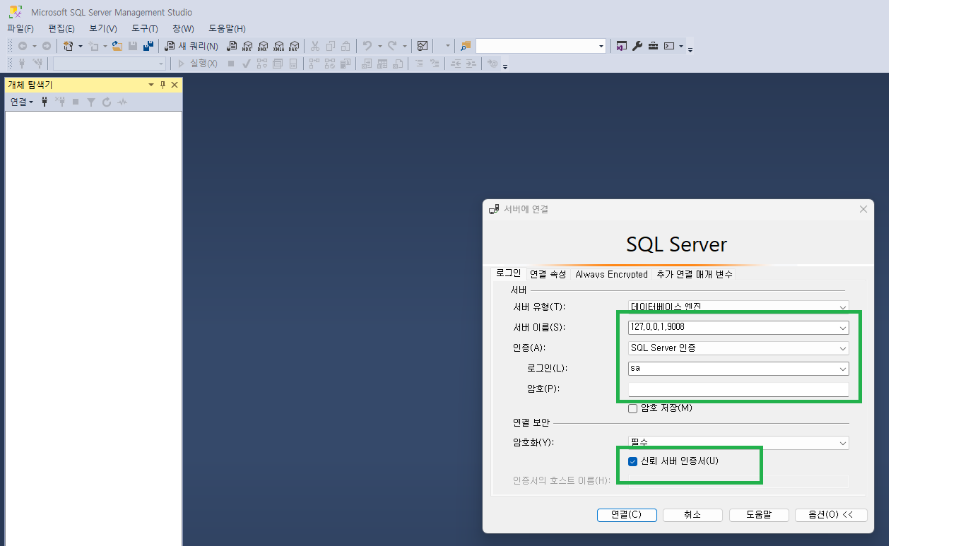The height and width of the screenshot is (546, 980).
Task: Uncheck the 신뢰 서버 인증서 checkbox
Action: pyautogui.click(x=633, y=462)
